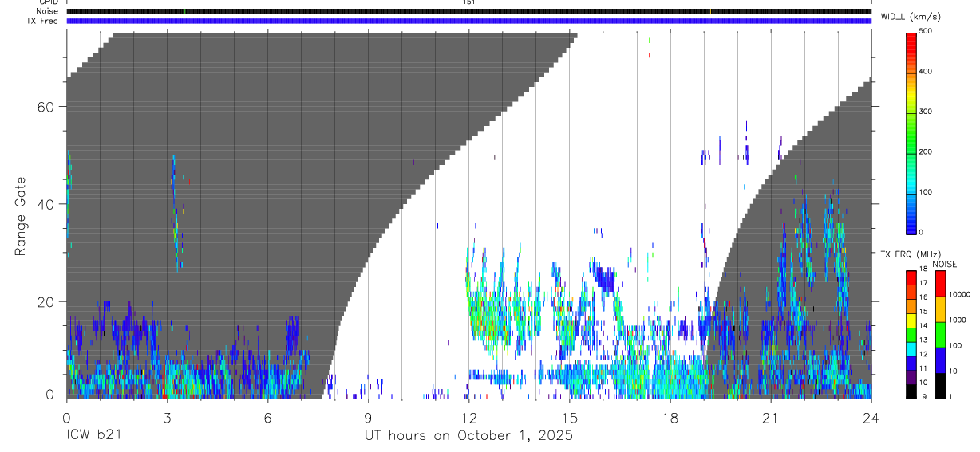
Task: Click the 'WID⊥ (km/s)' color bar title
Action: pos(912,16)
